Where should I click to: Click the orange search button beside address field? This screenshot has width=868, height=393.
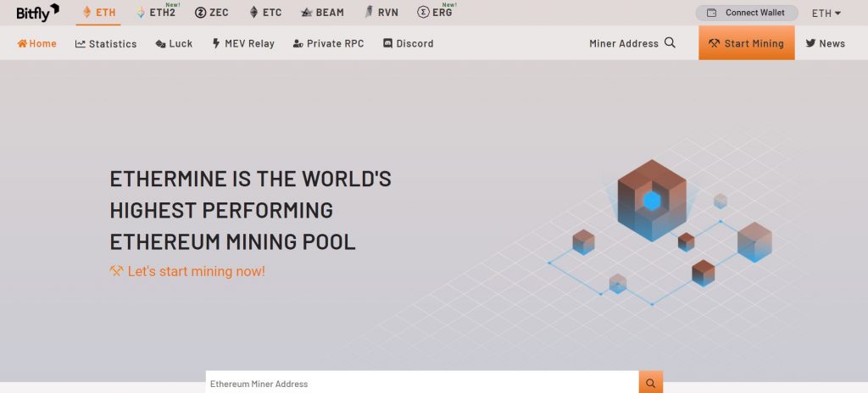[650, 383]
